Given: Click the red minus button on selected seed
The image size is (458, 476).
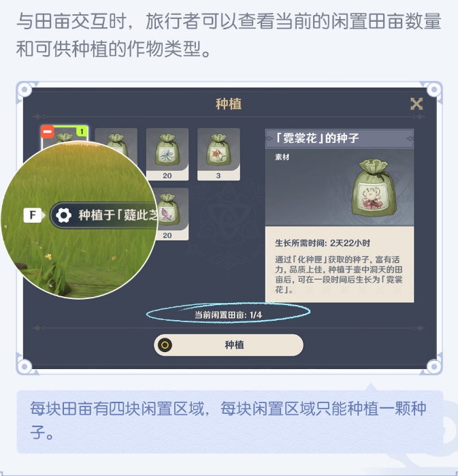Looking at the screenshot, I should click(48, 131).
